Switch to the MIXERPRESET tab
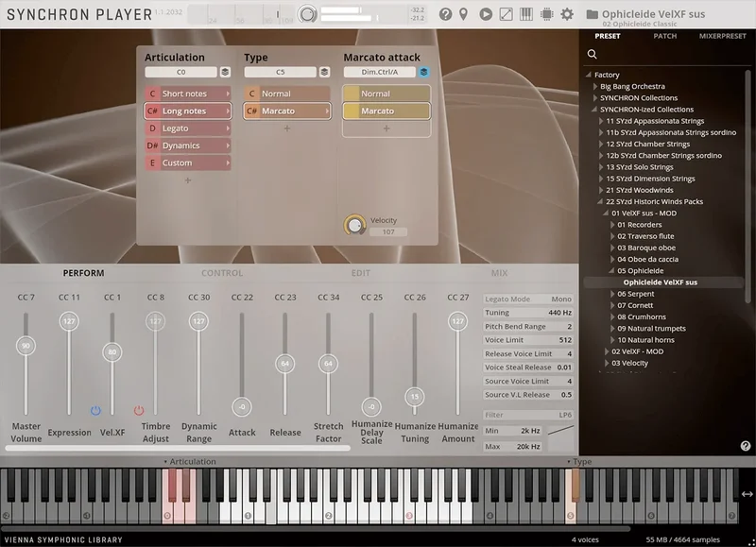Viewport: 756px width, 547px height. click(722, 36)
